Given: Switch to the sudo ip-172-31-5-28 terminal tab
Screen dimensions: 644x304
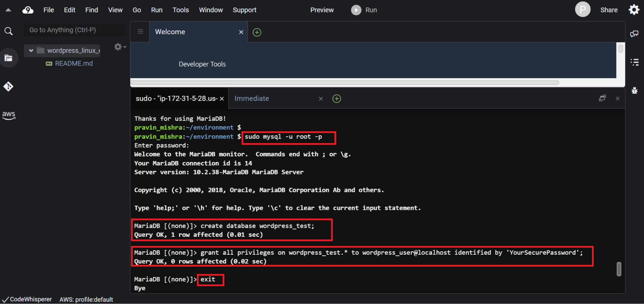Looking at the screenshot, I should point(179,98).
